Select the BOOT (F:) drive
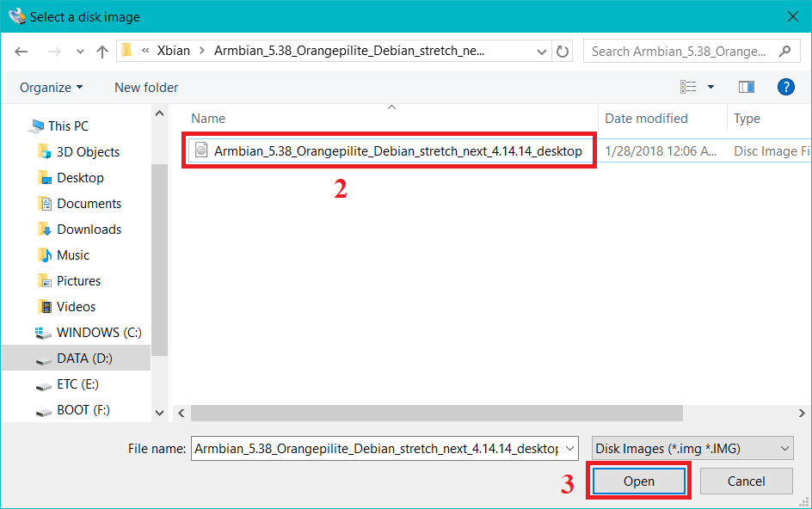The image size is (812, 509). [x=83, y=410]
